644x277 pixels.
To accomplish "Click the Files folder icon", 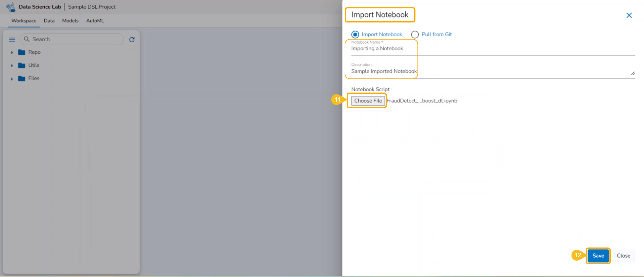I will point(22,78).
